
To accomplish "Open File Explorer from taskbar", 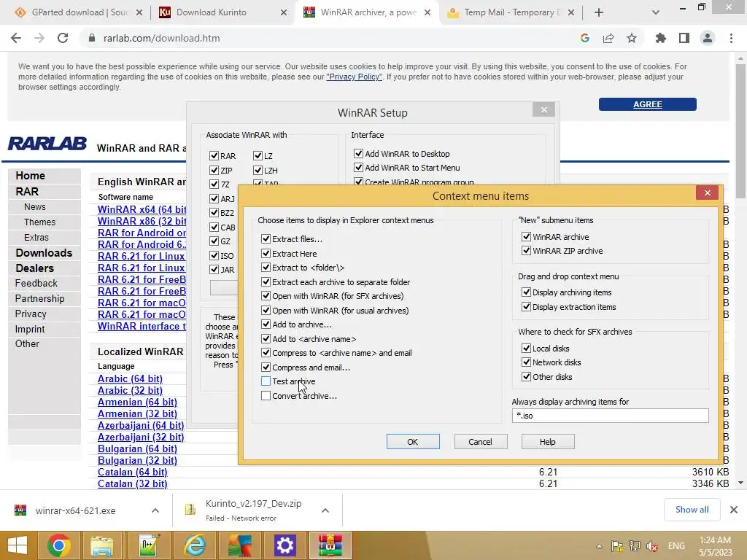I will (x=102, y=545).
